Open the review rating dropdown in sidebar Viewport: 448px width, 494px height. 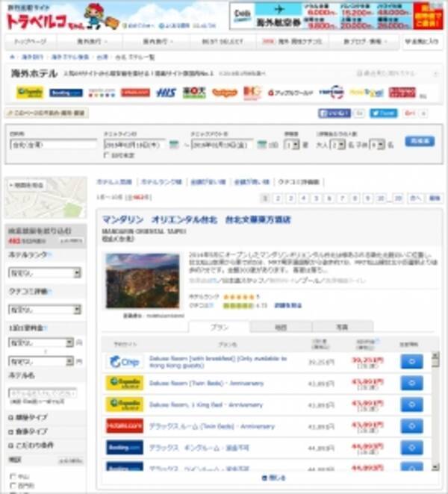pos(45,309)
